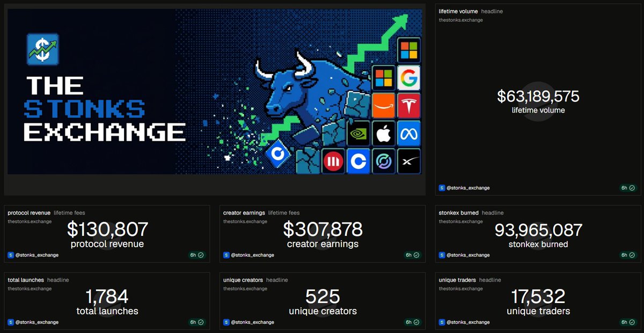
Task: Click the Amazon logo tile in banner
Action: (x=383, y=106)
